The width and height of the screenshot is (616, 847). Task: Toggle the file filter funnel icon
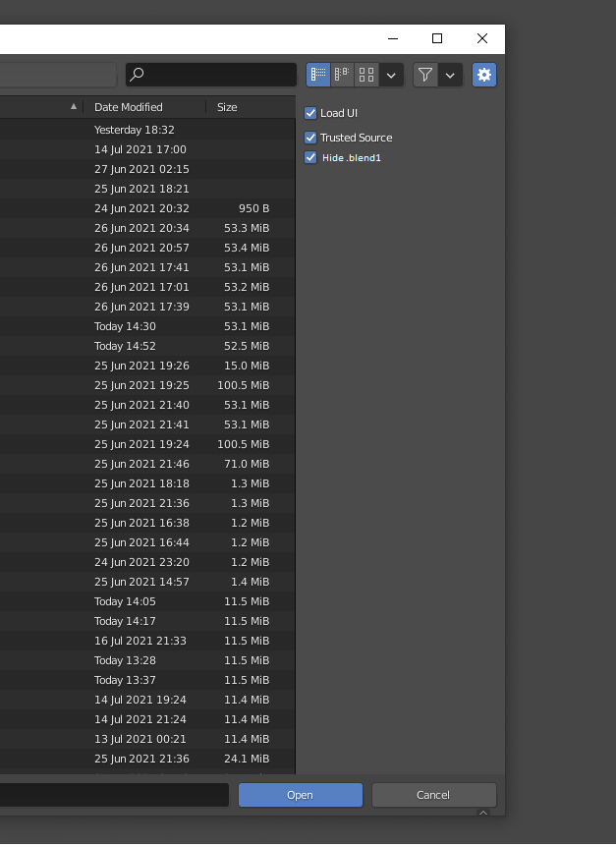424,75
